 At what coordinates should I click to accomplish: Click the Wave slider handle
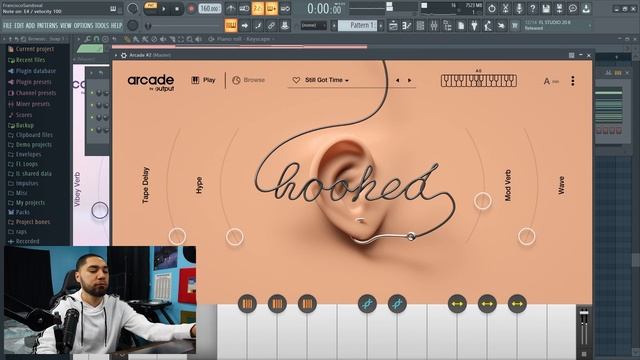click(x=527, y=236)
